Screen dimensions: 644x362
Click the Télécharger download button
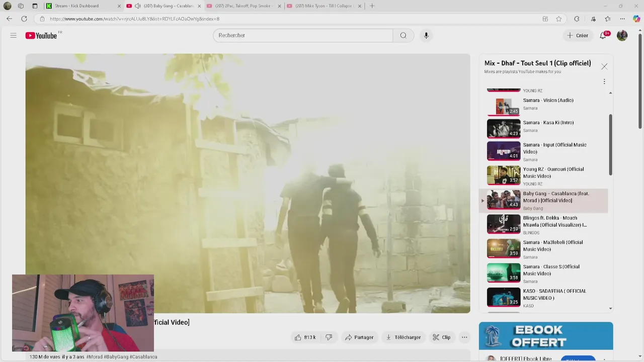point(403,337)
